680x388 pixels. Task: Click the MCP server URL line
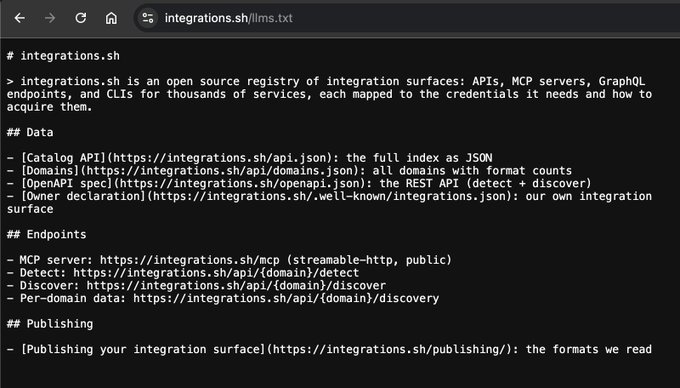click(x=229, y=260)
